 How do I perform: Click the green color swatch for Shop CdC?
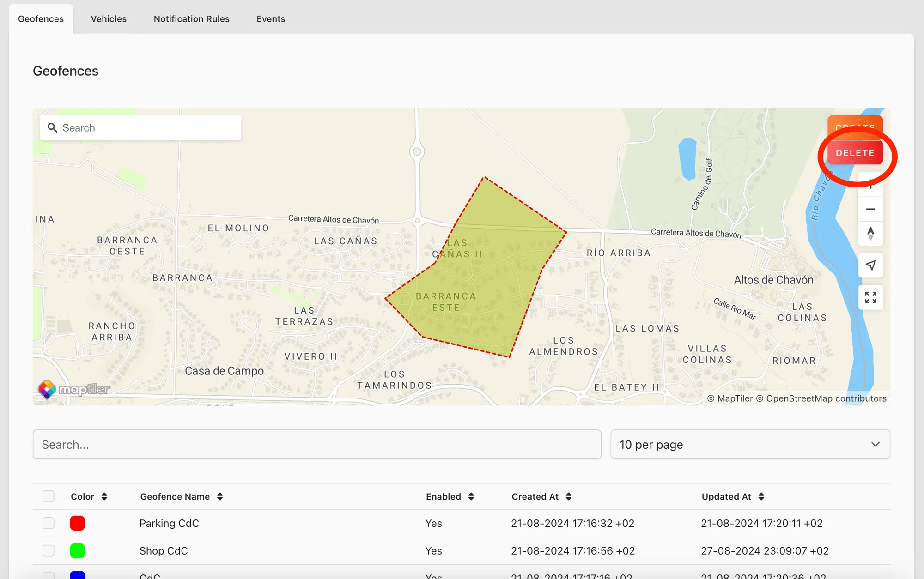pyautogui.click(x=78, y=550)
